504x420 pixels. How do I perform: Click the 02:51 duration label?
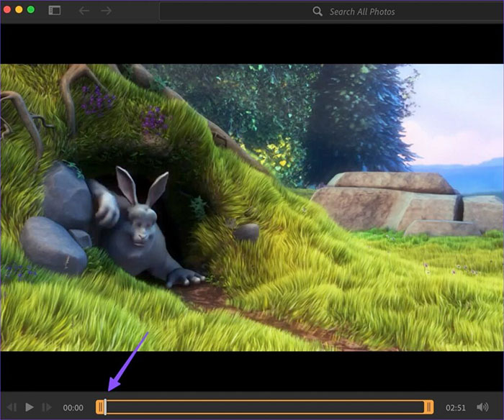point(455,408)
